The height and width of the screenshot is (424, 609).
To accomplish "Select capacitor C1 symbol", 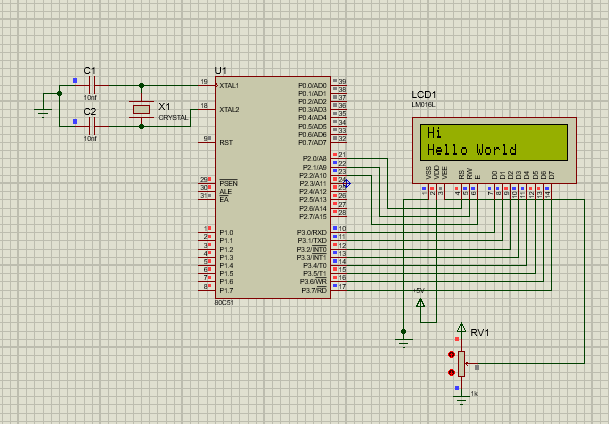I will pyautogui.click(x=92, y=86).
